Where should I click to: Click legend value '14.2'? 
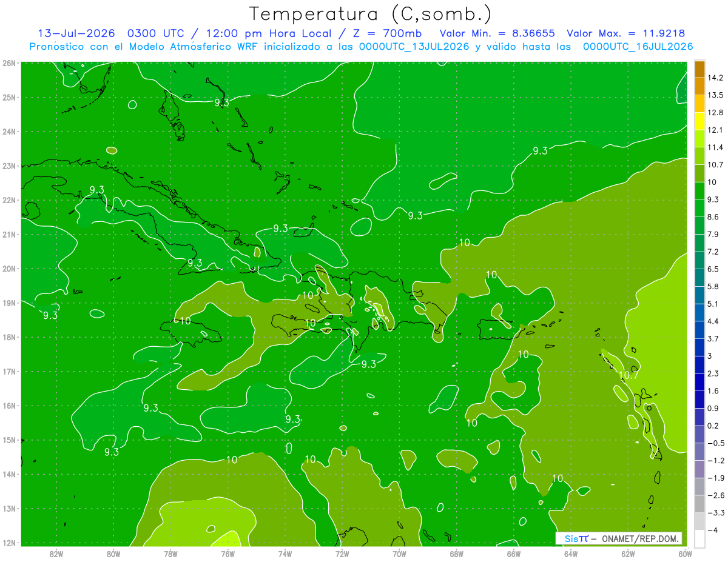(x=716, y=78)
